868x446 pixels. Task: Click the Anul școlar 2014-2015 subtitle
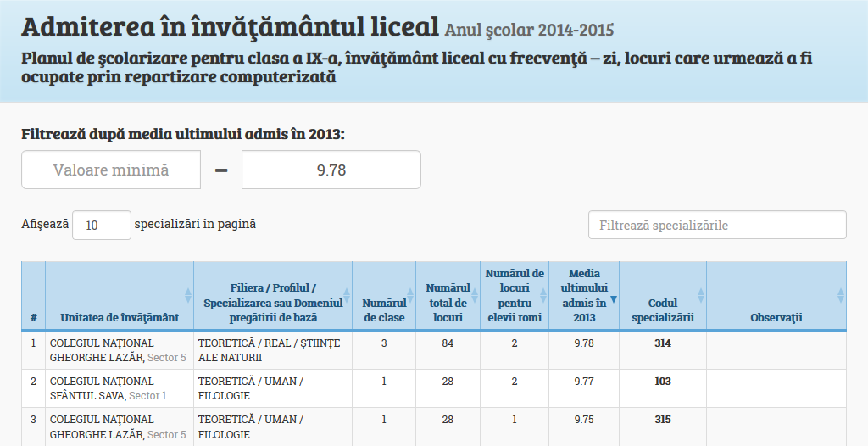click(x=529, y=29)
